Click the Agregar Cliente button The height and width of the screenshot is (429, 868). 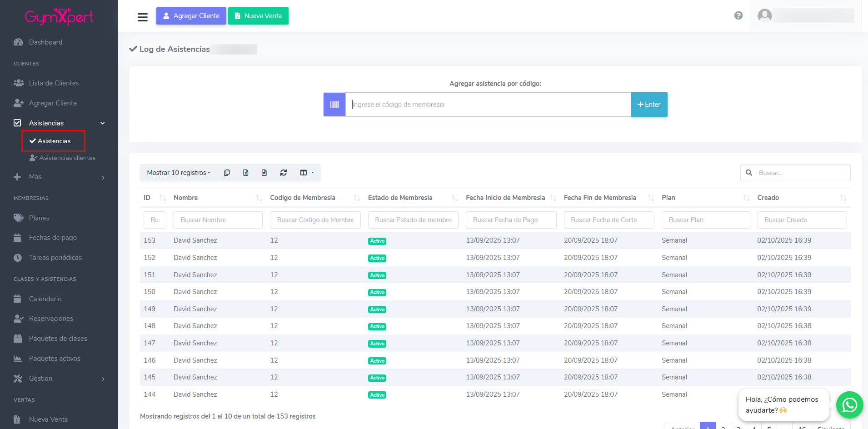[191, 16]
